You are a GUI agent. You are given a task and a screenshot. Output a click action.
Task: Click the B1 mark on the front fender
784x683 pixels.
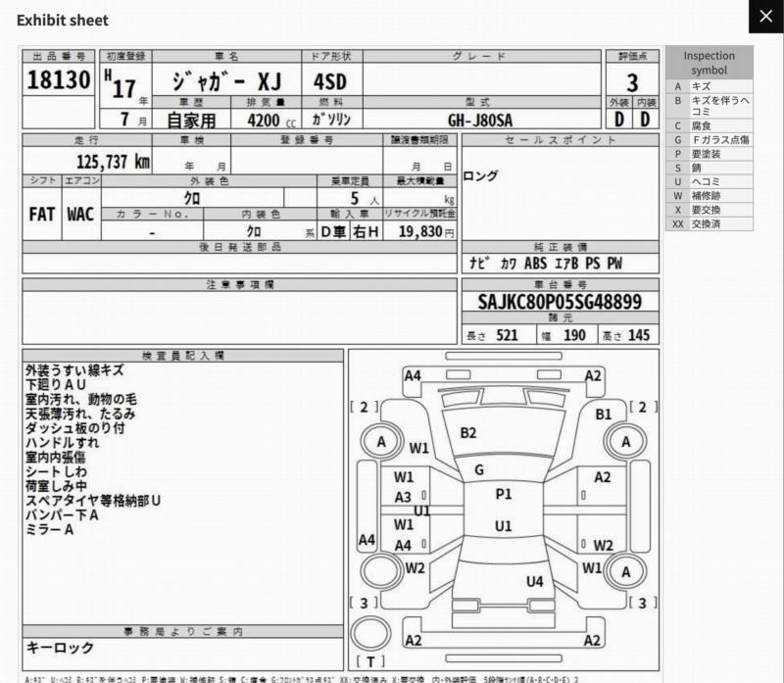[x=604, y=415]
